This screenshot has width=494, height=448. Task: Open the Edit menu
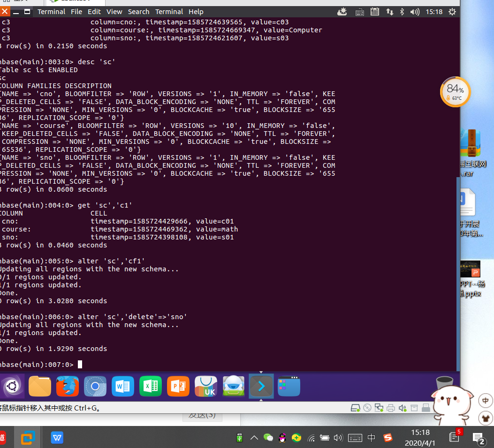pyautogui.click(x=94, y=12)
